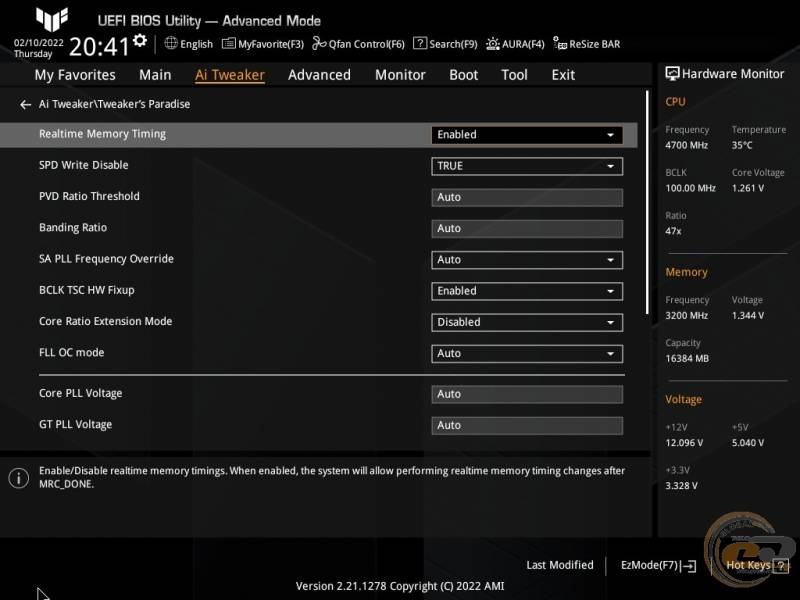Click the +12V reading 12.096 V

coord(684,443)
